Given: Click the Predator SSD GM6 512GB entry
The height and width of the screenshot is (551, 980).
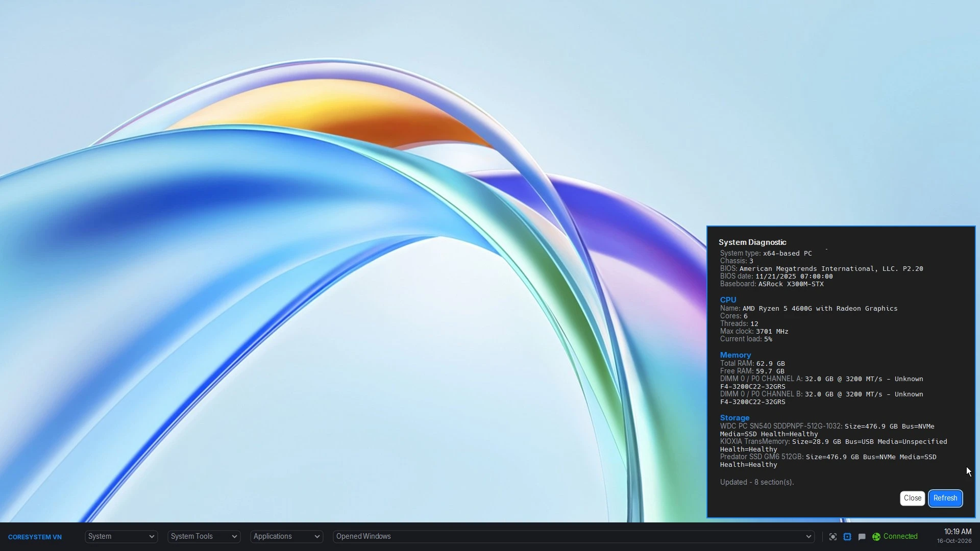Looking at the screenshot, I should pos(828,461).
